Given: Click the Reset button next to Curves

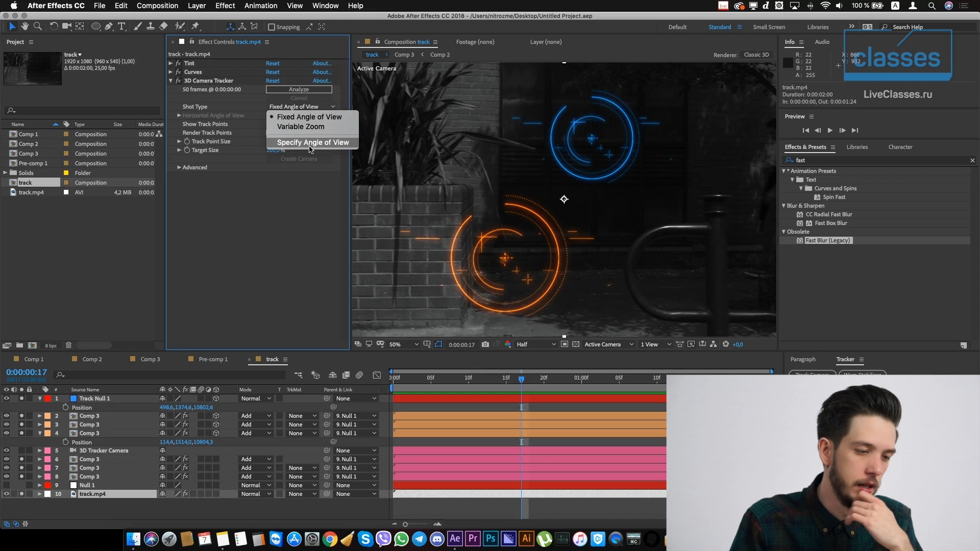Looking at the screenshot, I should (x=273, y=72).
